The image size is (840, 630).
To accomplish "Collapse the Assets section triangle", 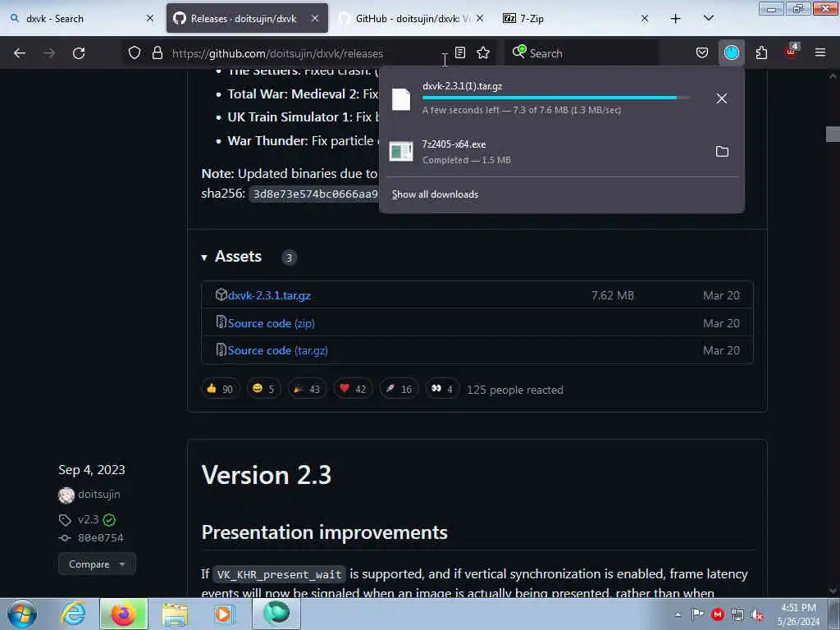I will (x=204, y=258).
